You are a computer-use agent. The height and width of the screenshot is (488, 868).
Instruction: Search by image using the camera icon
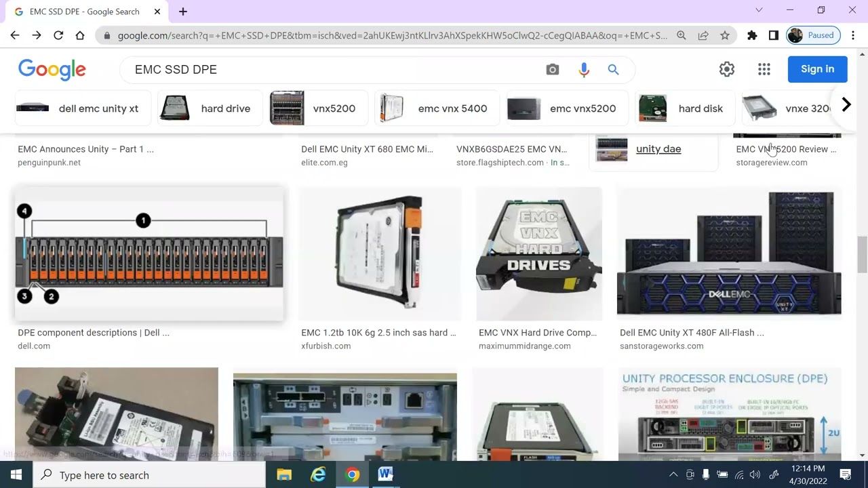[x=553, y=70]
